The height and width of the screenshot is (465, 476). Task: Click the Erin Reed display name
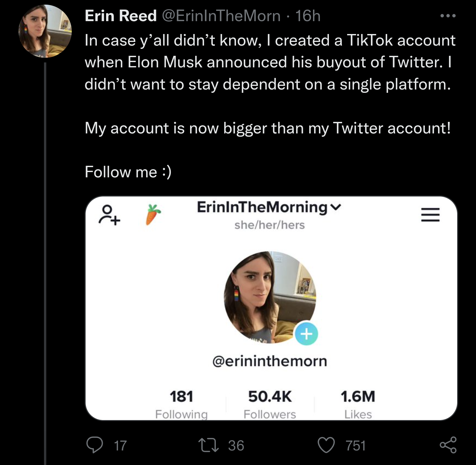[x=121, y=16]
